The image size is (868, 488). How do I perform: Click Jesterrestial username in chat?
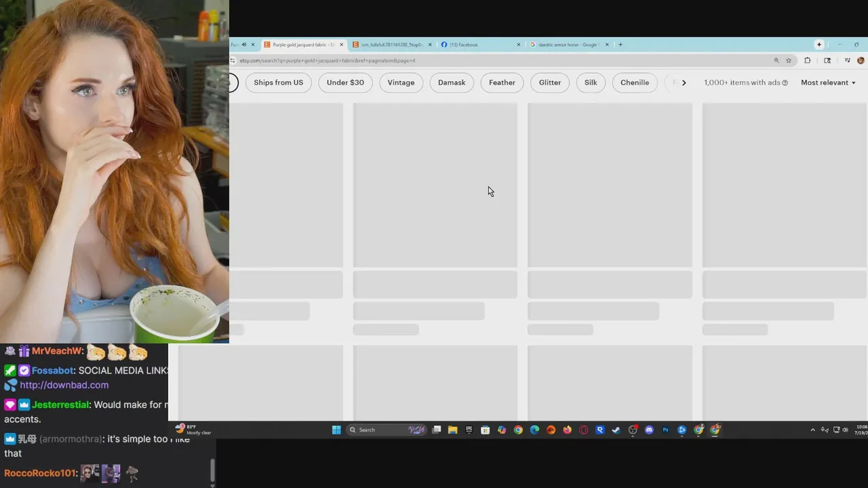tap(60, 405)
